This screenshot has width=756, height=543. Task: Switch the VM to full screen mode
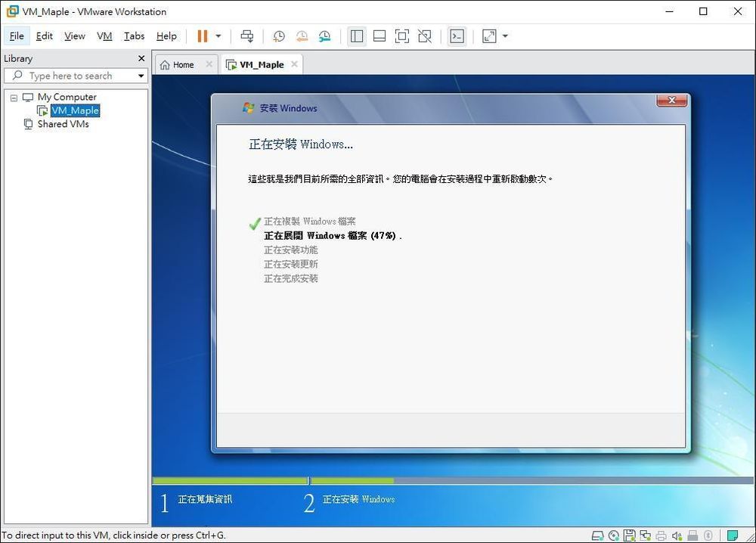click(402, 36)
